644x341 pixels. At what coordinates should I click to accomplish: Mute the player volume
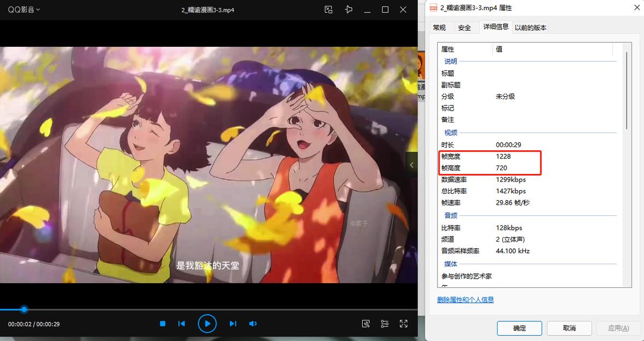(x=252, y=323)
